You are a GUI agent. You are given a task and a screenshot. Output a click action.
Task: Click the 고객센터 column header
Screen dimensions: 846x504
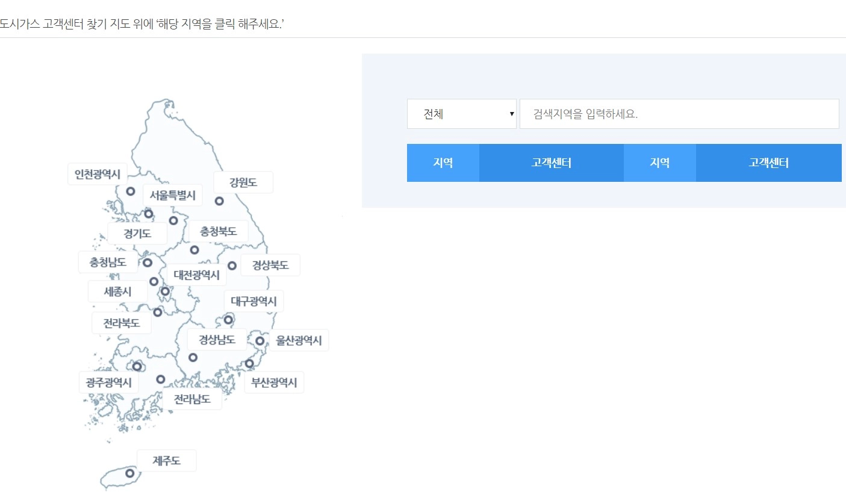(x=551, y=163)
